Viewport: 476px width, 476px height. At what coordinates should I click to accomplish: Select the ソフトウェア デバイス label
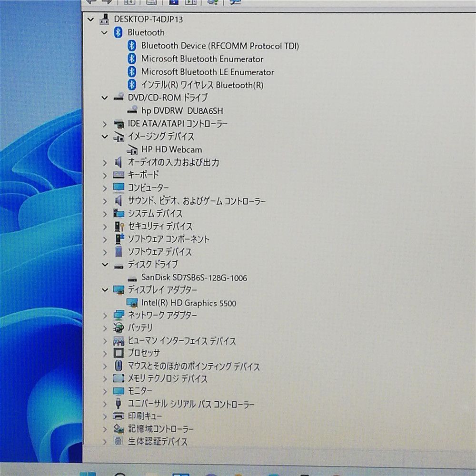pyautogui.click(x=159, y=252)
